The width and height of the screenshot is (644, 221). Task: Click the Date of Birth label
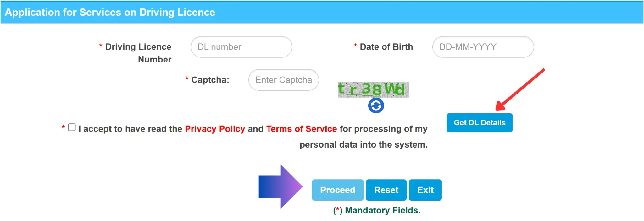[x=386, y=47]
